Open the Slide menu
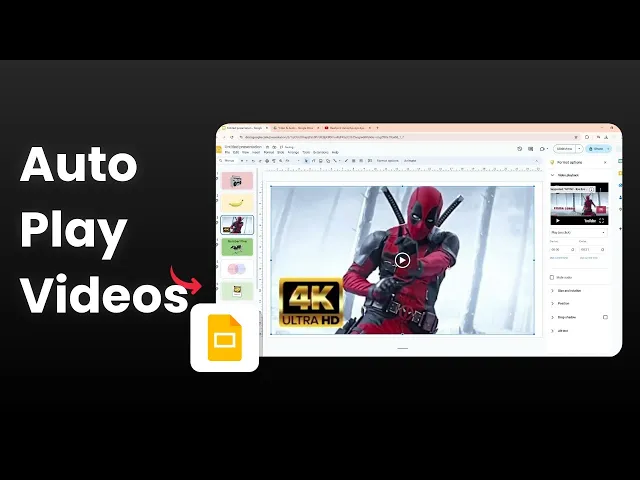 coord(280,152)
